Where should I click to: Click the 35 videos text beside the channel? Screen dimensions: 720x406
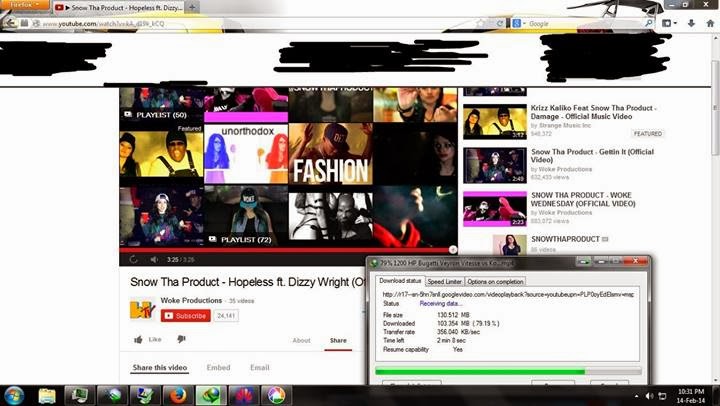click(242, 301)
